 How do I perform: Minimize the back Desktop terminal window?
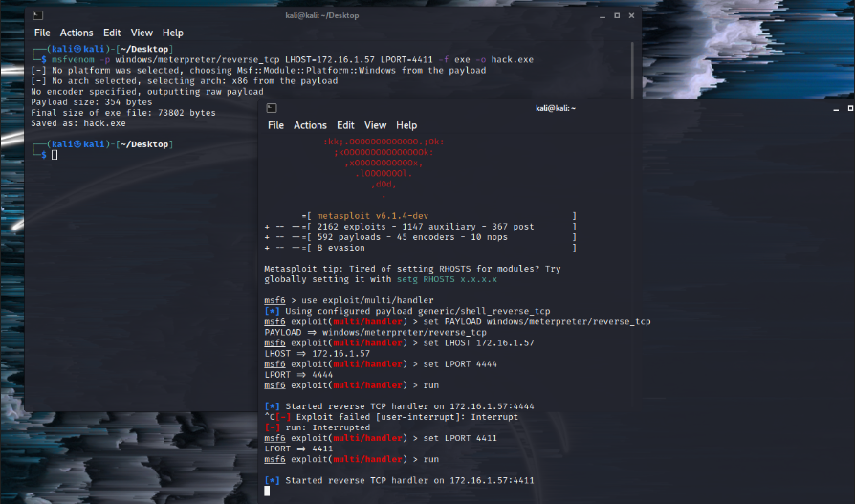(603, 16)
